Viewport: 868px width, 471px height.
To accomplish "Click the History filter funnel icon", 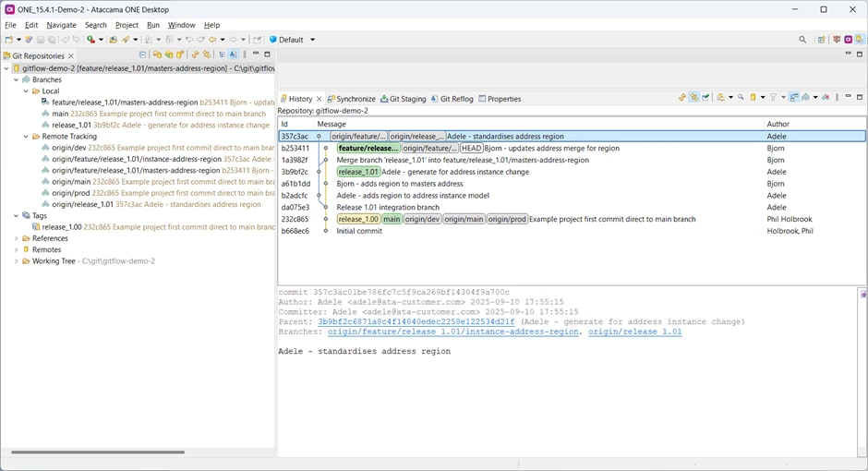I will pos(773,97).
